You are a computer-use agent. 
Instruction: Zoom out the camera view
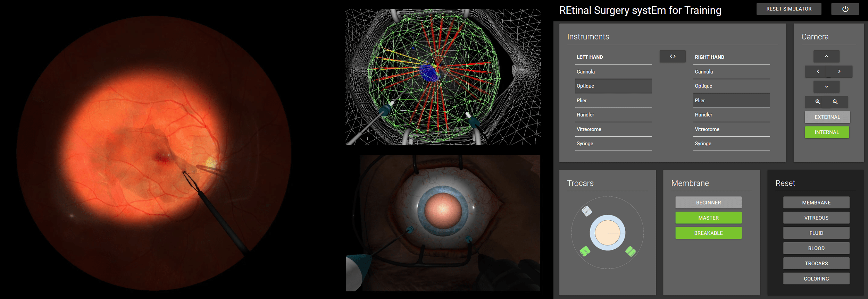(835, 102)
